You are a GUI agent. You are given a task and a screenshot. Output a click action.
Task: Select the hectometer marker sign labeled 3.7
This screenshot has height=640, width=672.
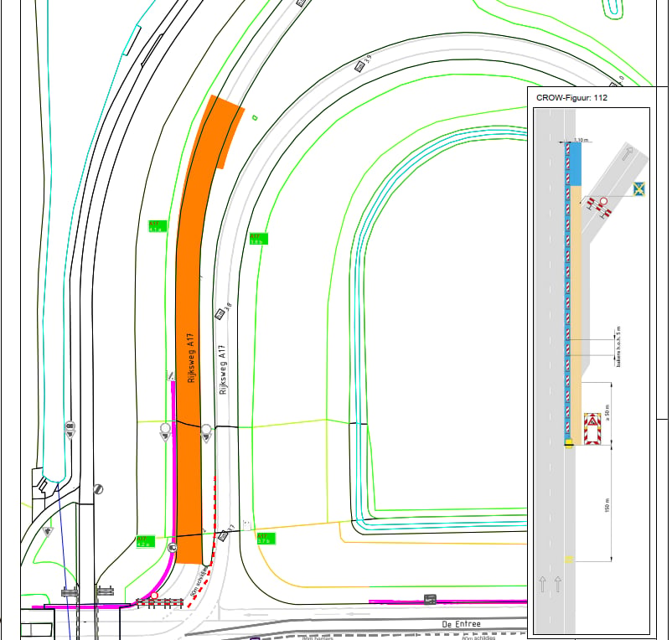point(223,535)
